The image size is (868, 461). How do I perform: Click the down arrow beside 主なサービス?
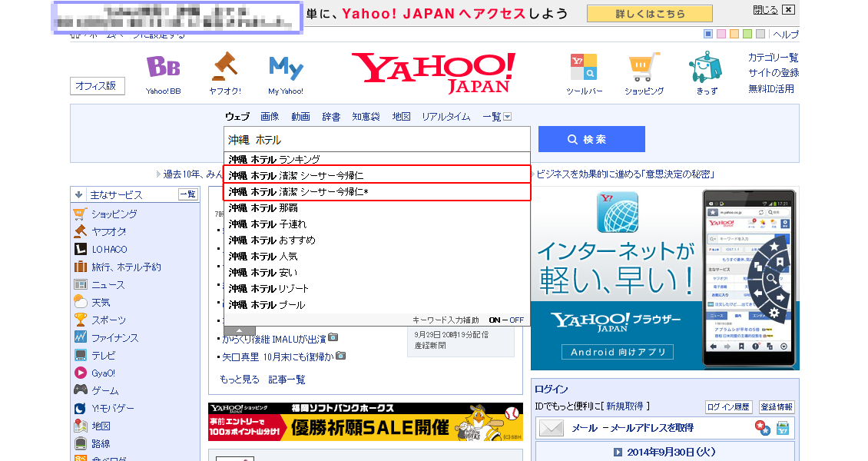(78, 195)
